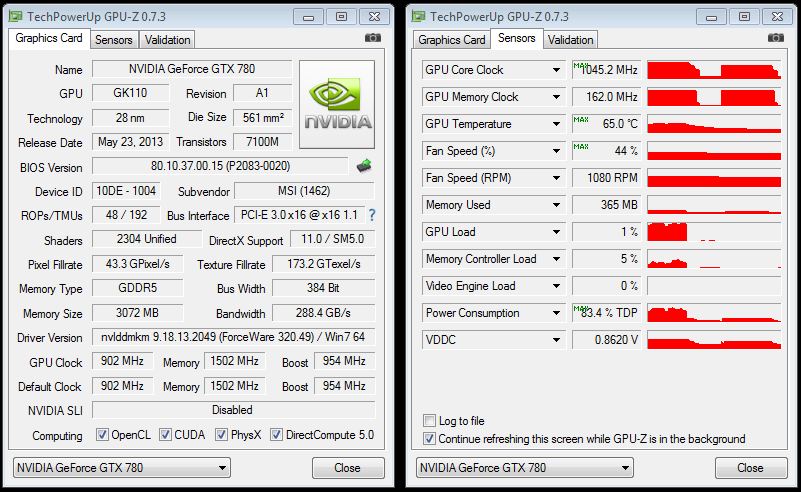The height and width of the screenshot is (492, 801).
Task: Open the GPU Memory Clock sensor dropdown
Action: pyautogui.click(x=556, y=97)
